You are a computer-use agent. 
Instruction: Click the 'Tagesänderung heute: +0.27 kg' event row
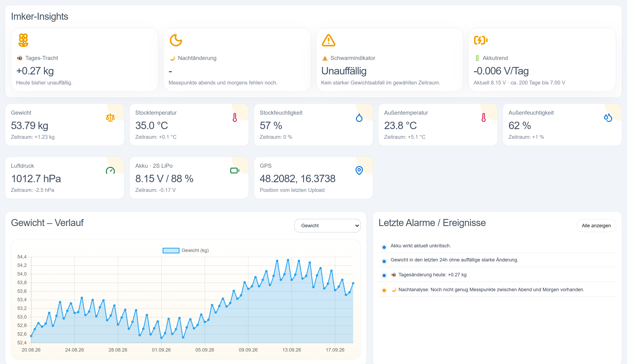[x=497, y=275]
